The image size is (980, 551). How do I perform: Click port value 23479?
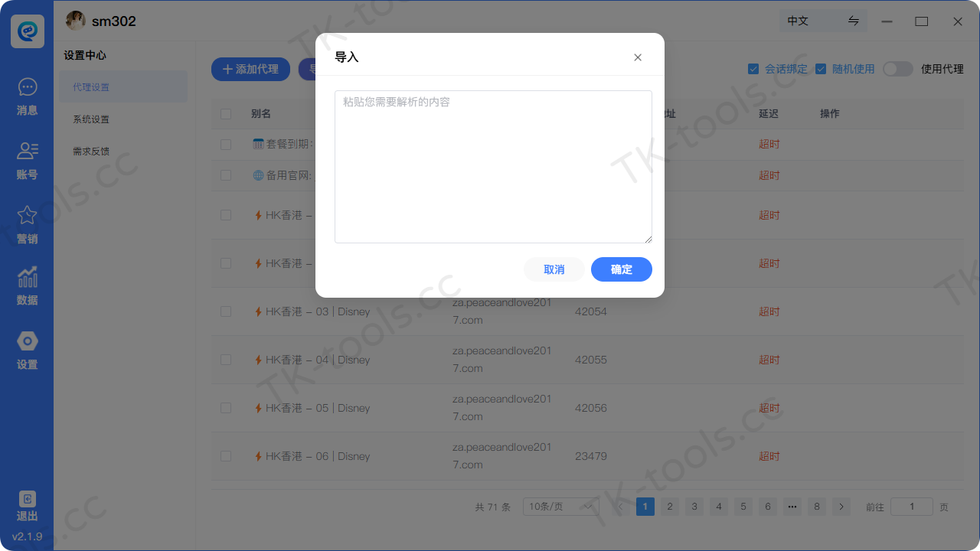click(x=591, y=456)
